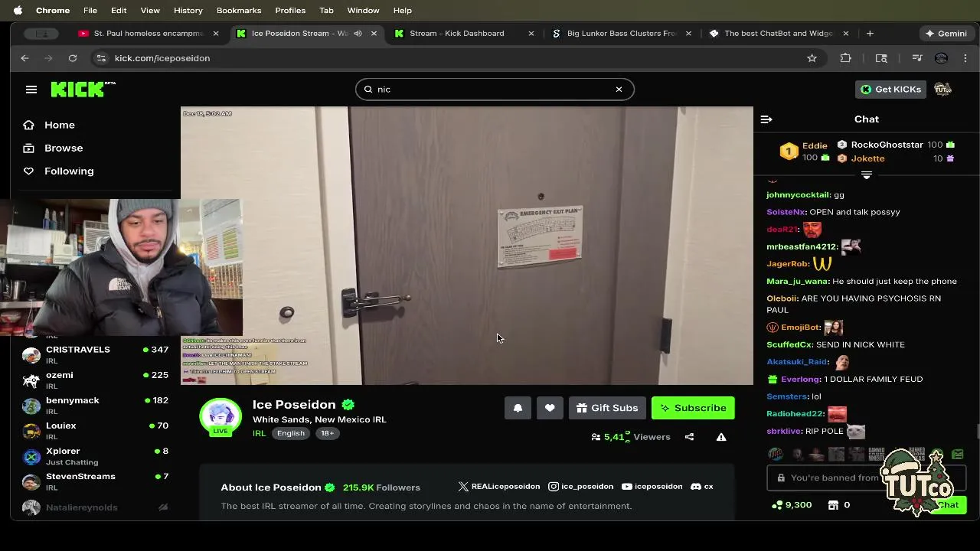Click EmojiBot username in chat
Viewport: 980px width, 551px height.
[801, 328]
